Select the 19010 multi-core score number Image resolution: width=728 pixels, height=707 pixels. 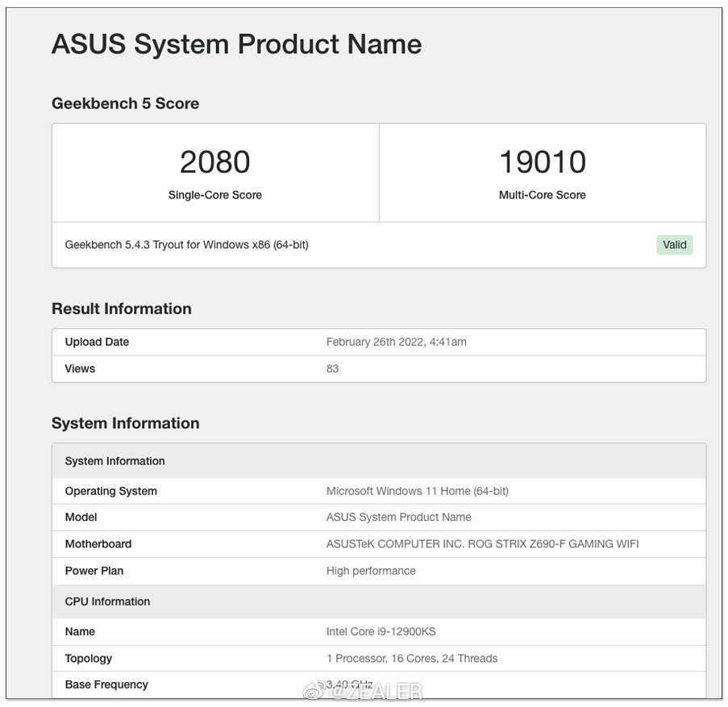pyautogui.click(x=542, y=162)
